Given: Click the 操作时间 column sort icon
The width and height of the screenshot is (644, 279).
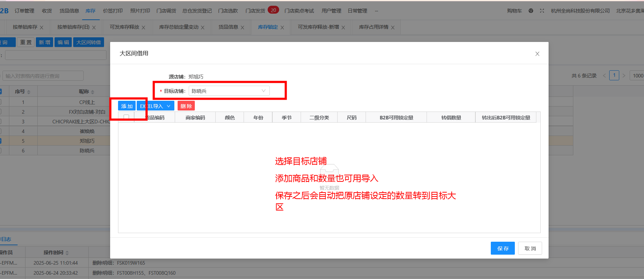Looking at the screenshot, I should pyautogui.click(x=67, y=253).
